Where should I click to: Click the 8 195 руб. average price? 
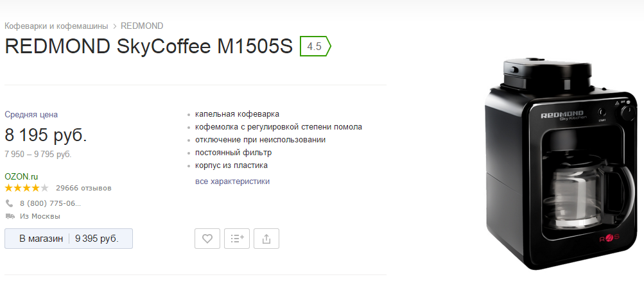coord(46,135)
